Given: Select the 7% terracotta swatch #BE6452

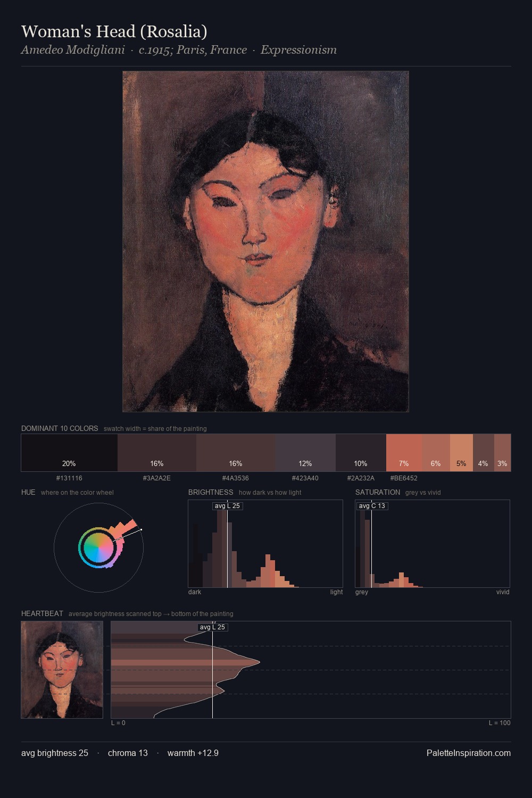Looking at the screenshot, I should pyautogui.click(x=404, y=453).
